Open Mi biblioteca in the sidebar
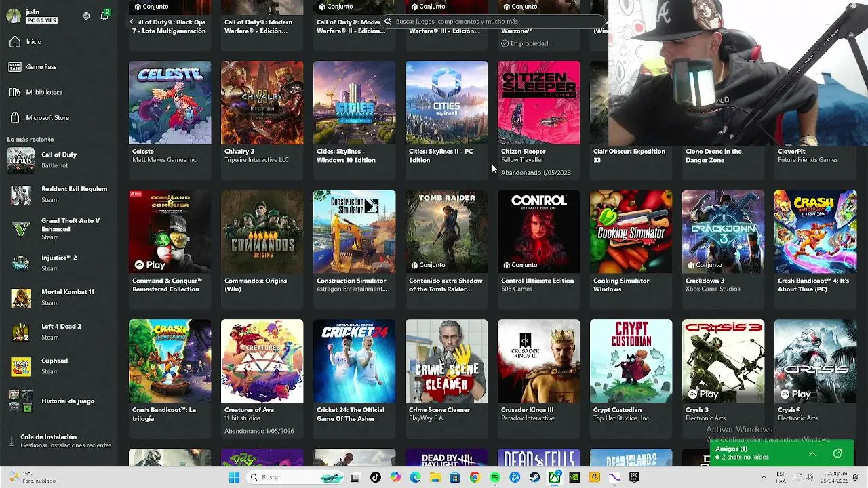This screenshot has height=488, width=868. coord(58,92)
